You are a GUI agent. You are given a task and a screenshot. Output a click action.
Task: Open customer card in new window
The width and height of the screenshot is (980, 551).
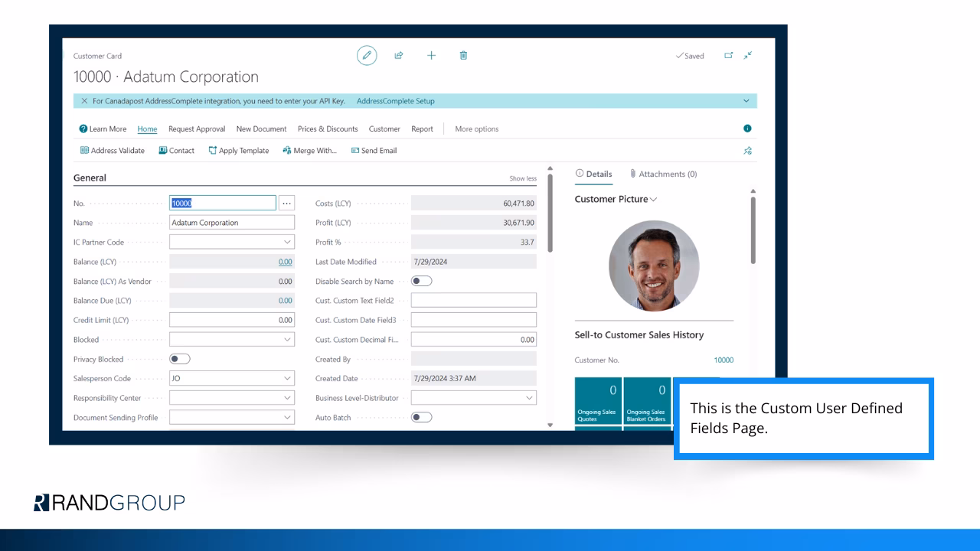click(729, 55)
